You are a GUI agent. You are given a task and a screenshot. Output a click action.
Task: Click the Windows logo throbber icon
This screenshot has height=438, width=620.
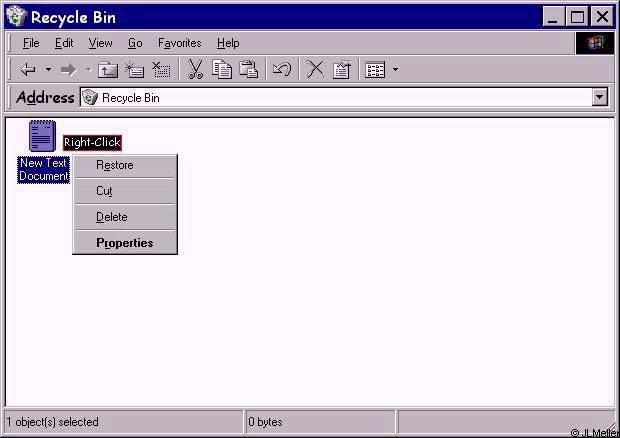click(x=594, y=43)
